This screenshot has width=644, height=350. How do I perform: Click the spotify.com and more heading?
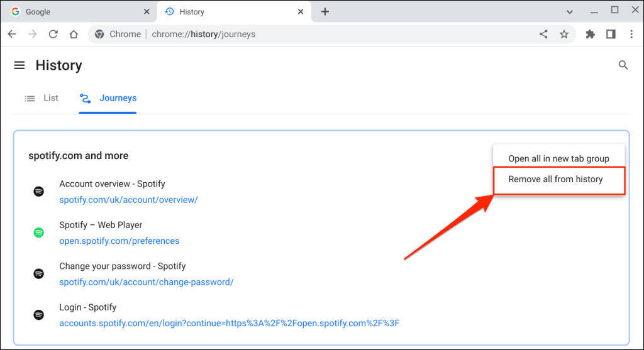pos(79,155)
